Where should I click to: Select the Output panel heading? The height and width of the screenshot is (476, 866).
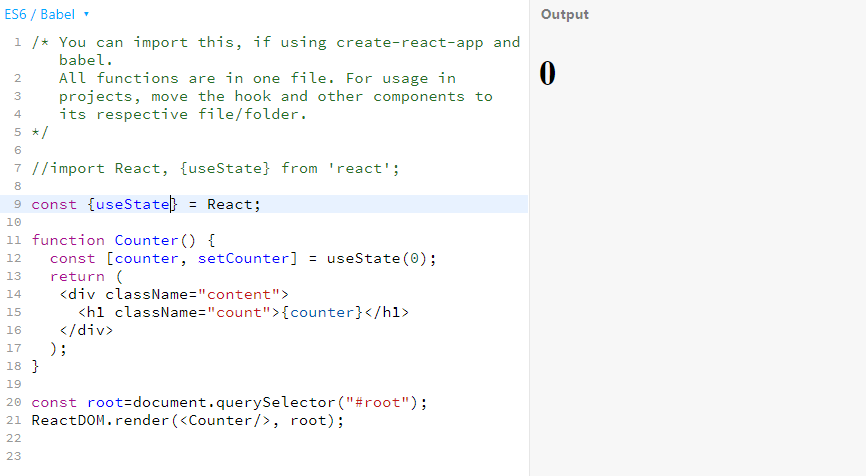pos(564,14)
